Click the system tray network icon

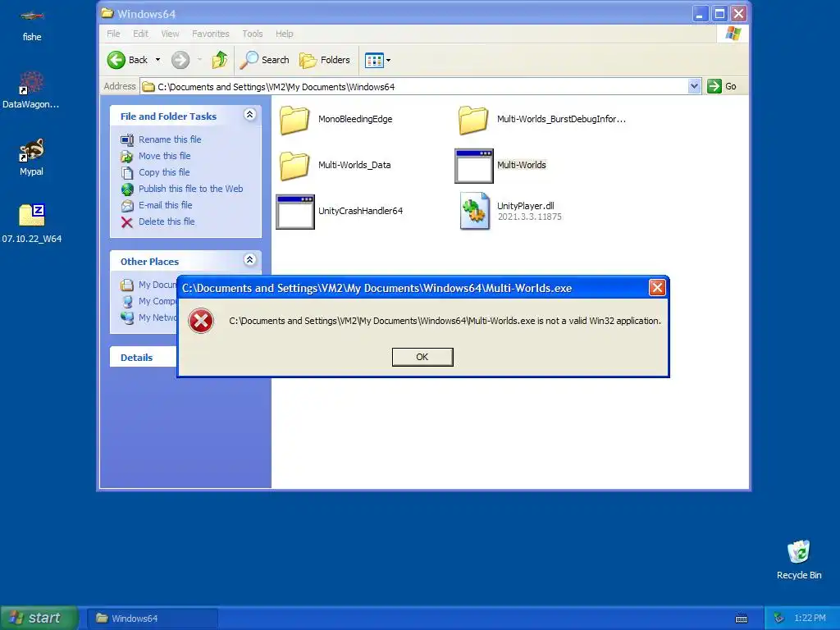pyautogui.click(x=779, y=619)
